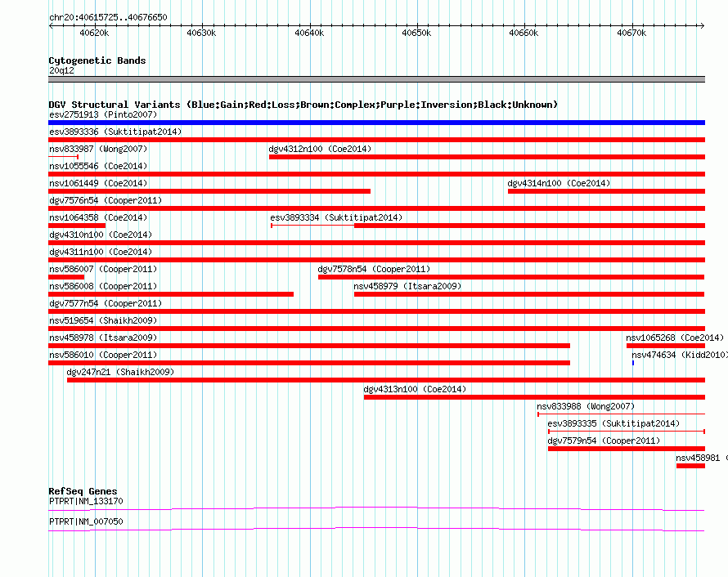728x577 pixels.
Task: Click the nsv833988 (Wong2007) label
Action: coord(586,406)
